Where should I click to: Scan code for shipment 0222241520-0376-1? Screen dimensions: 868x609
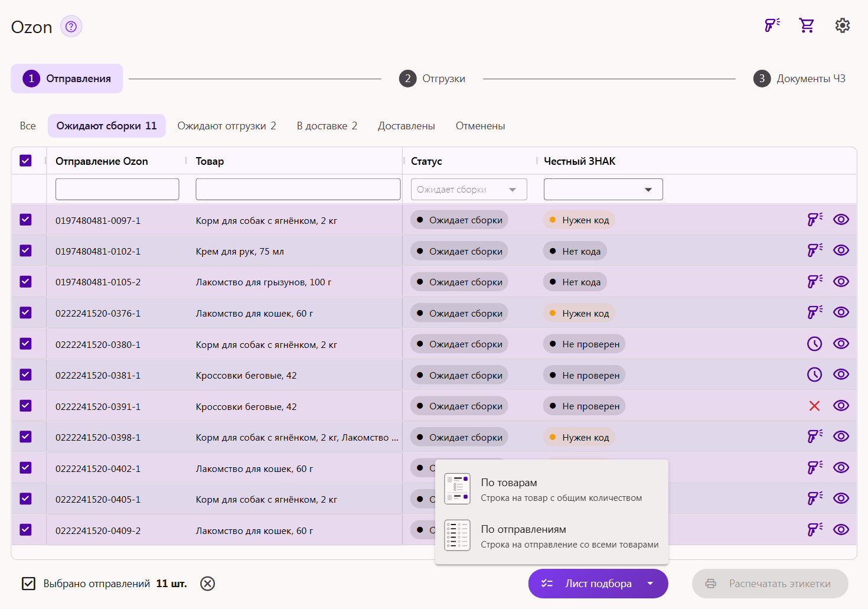pos(815,312)
